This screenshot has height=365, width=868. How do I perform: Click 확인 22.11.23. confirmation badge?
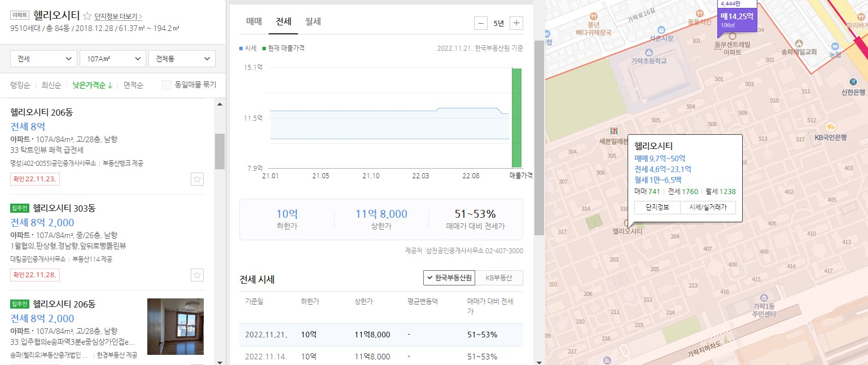pos(35,179)
